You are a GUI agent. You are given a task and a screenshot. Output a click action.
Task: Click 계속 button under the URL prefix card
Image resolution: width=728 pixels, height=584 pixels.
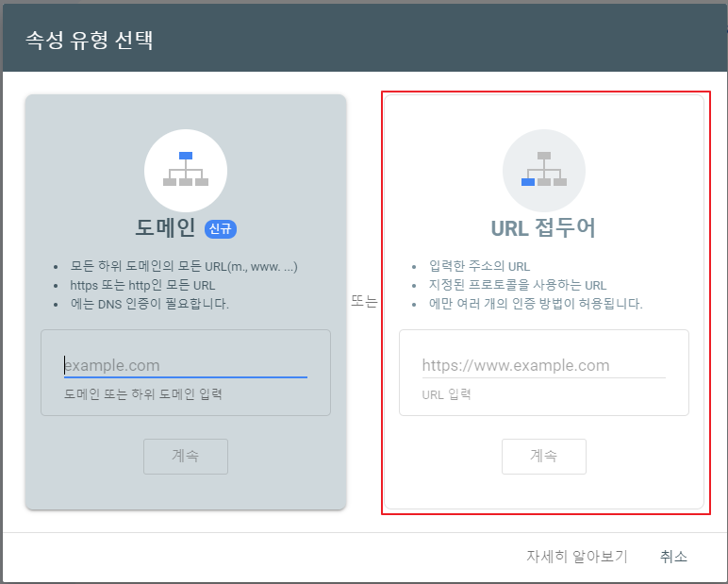click(x=544, y=457)
